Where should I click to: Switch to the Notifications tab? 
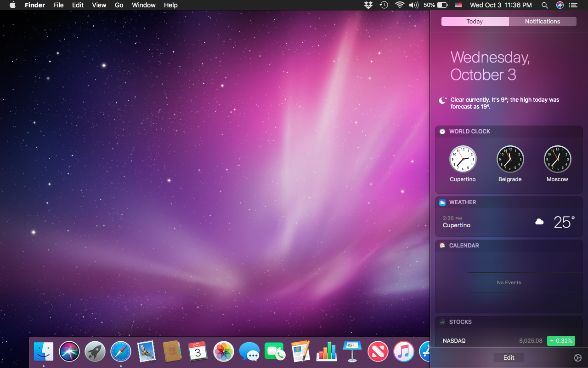click(543, 22)
